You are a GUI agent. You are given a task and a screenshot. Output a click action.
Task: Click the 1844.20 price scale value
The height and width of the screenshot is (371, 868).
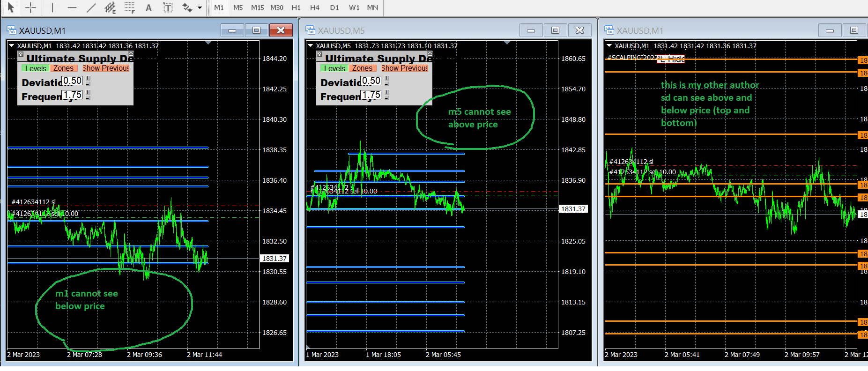coord(274,59)
